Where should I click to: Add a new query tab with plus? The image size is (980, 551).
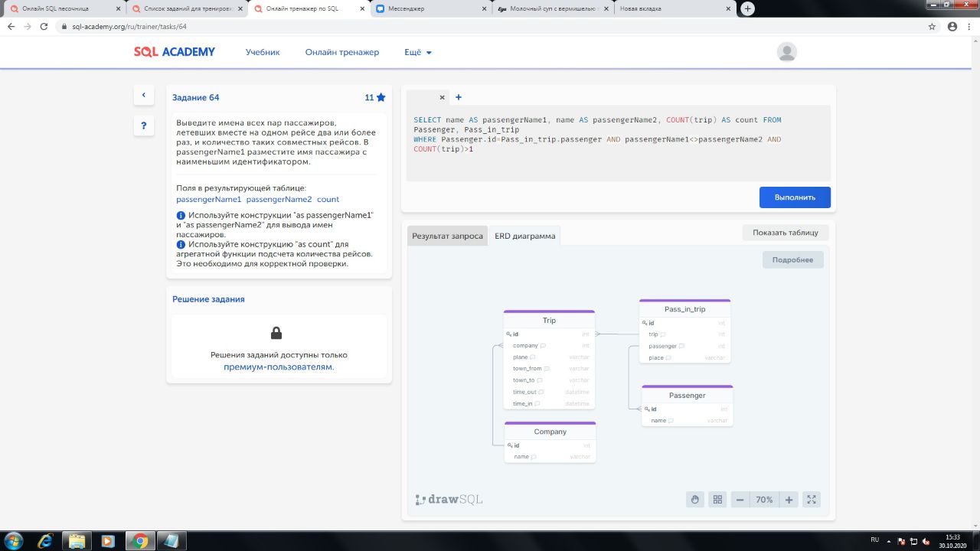click(x=459, y=97)
